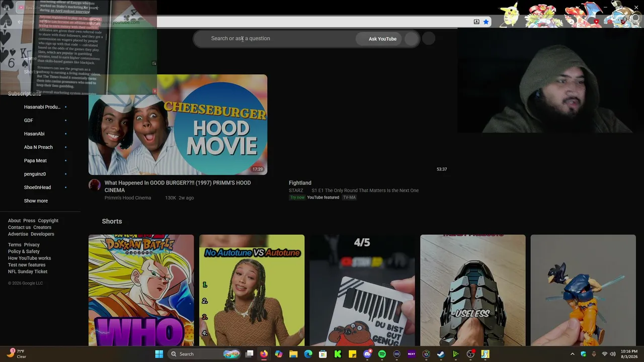Click the green Try now badge under Fightland
Screen dimensions: 644x362
(x=297, y=198)
